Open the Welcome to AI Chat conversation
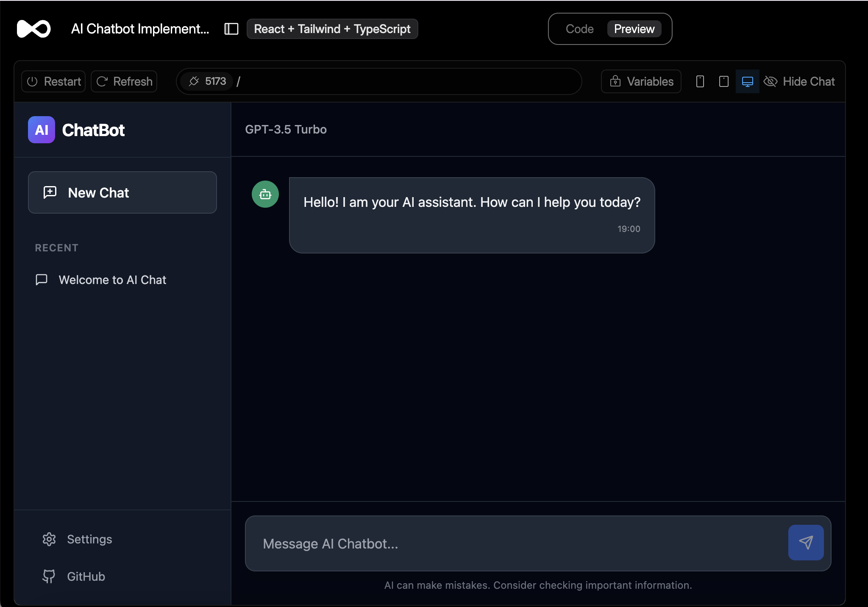This screenshot has height=607, width=868. (x=112, y=280)
